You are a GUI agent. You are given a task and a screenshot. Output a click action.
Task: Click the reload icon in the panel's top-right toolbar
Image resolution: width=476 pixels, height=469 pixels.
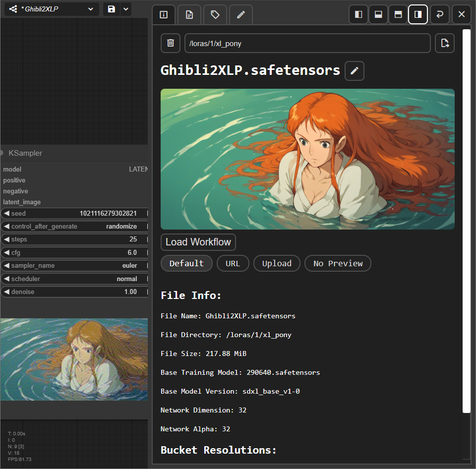point(439,14)
